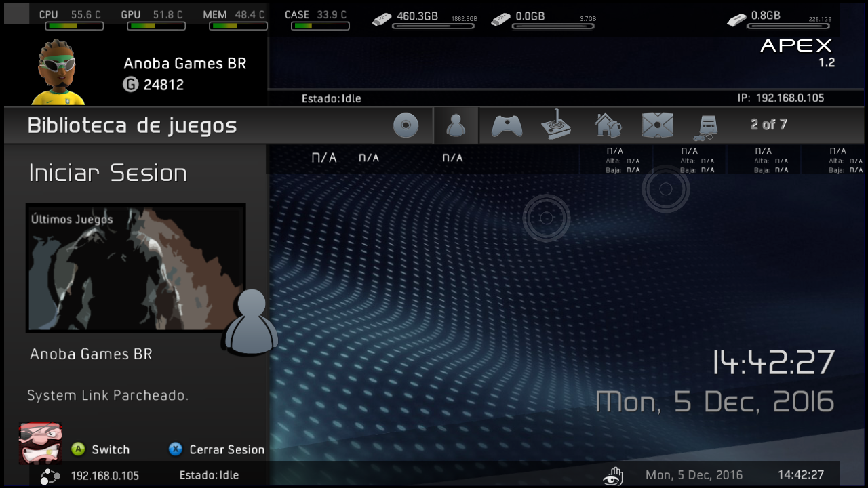Click the large 14:42:27 clock

click(773, 363)
